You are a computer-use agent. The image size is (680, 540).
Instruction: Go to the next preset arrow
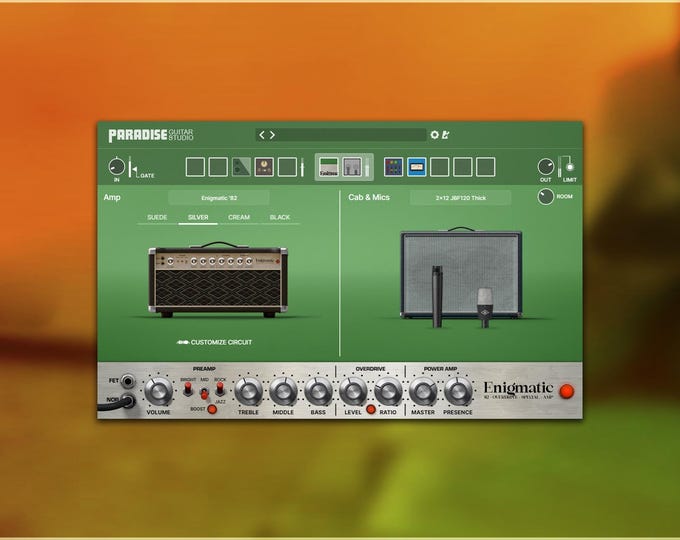point(272,135)
